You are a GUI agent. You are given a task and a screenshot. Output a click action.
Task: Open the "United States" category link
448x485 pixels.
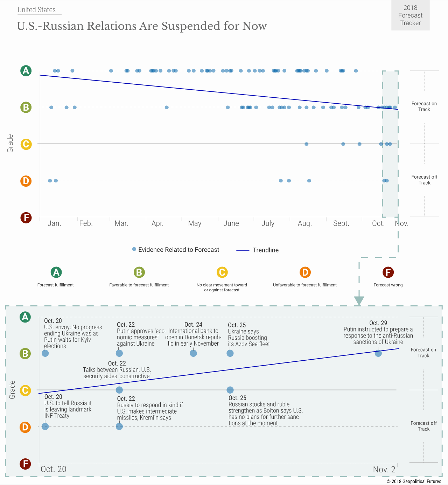point(37,10)
